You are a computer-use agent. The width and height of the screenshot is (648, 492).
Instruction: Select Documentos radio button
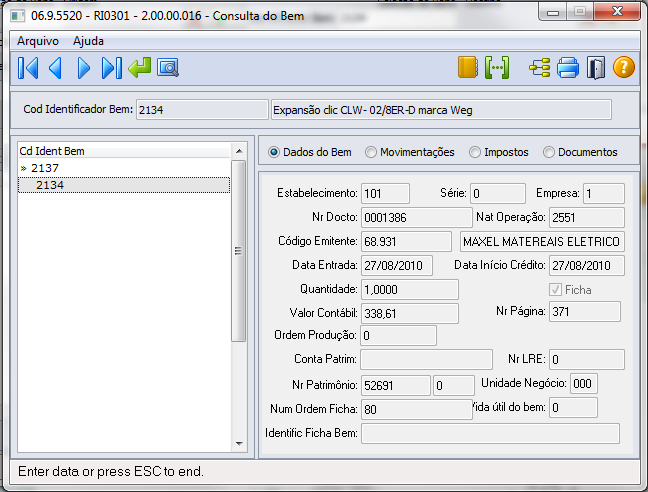tap(549, 152)
